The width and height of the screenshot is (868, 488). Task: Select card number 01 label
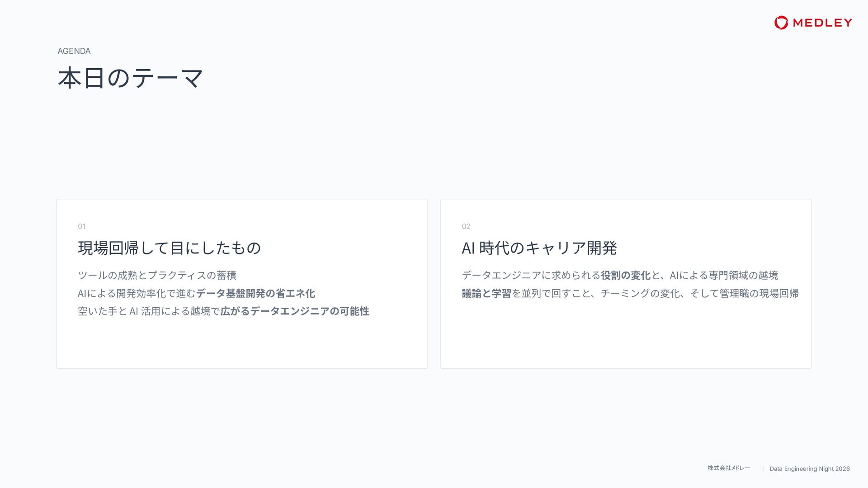tap(81, 226)
